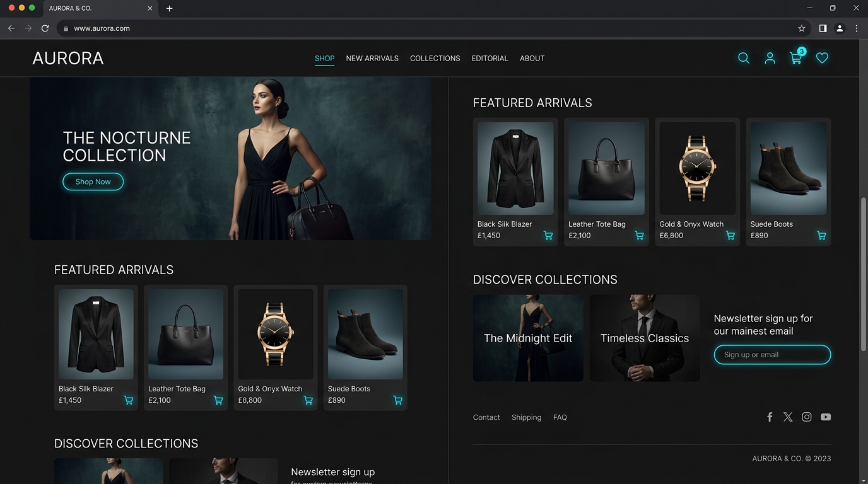868x484 pixels.
Task: Add the £8,800 Gold & Onyx Watch to cart
Action: point(308,400)
